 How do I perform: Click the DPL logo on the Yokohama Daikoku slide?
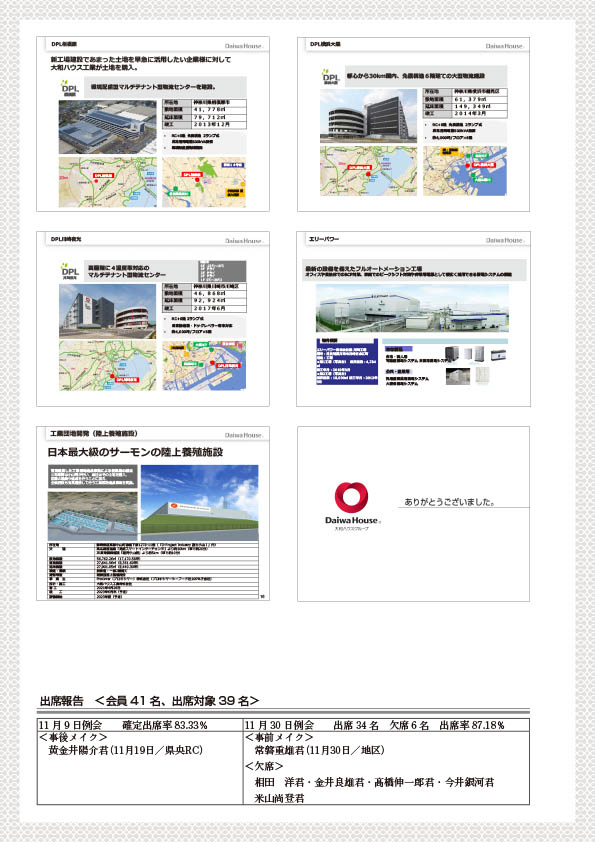pos(330,77)
